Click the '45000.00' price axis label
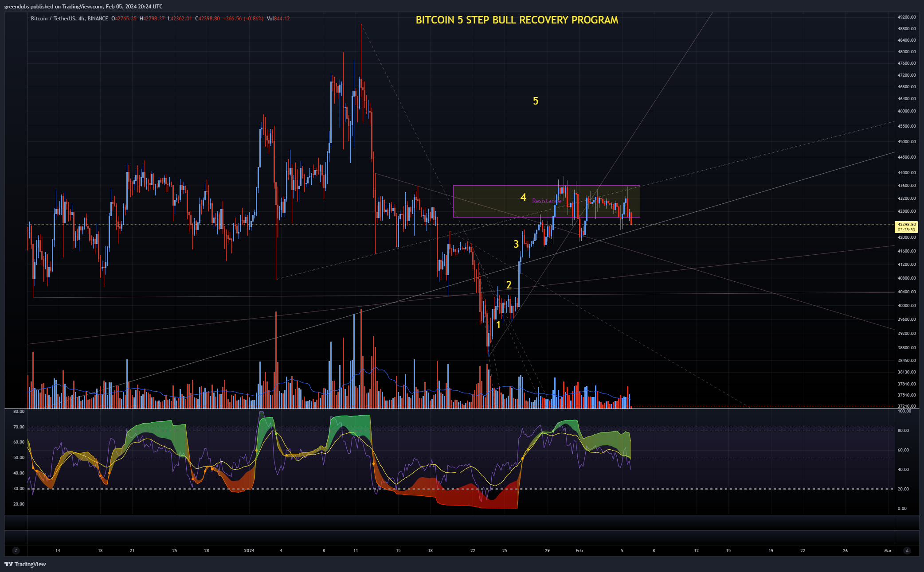 coord(907,141)
